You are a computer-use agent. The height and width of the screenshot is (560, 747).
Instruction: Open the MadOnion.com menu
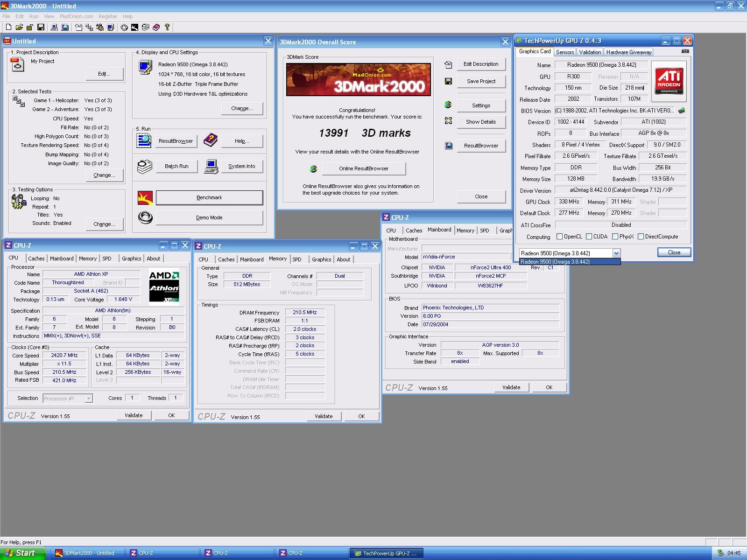[x=76, y=16]
